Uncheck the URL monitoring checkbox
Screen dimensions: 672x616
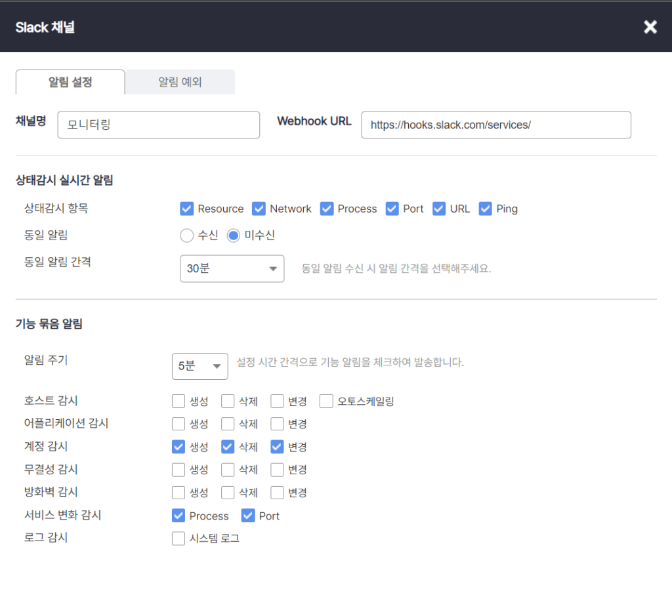coord(438,209)
